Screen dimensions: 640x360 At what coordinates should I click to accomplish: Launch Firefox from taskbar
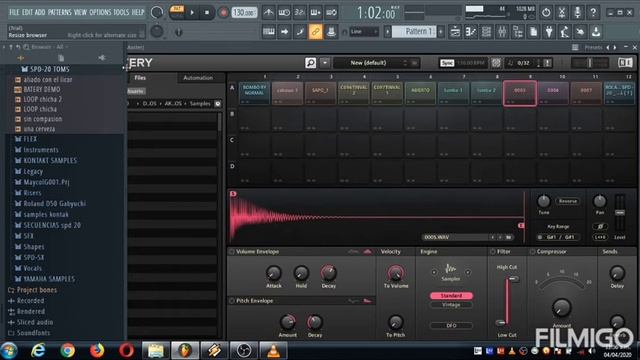click(x=97, y=350)
